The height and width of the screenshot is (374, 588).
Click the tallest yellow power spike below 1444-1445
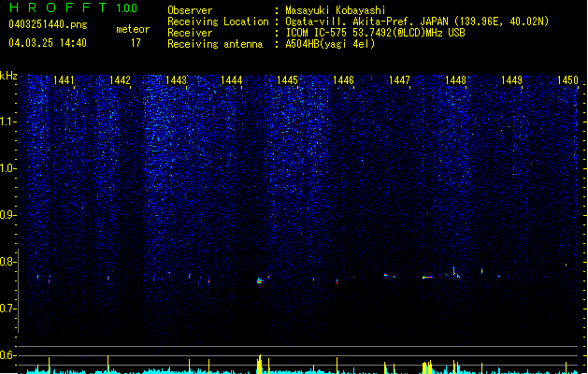pos(260,365)
